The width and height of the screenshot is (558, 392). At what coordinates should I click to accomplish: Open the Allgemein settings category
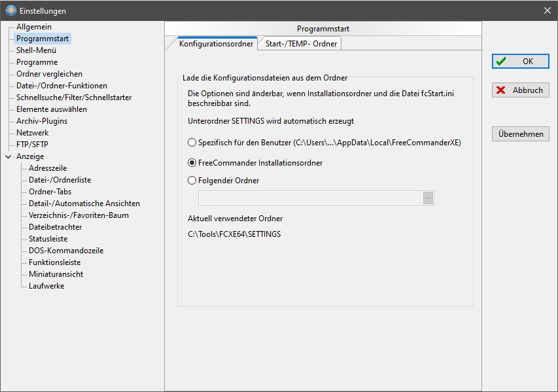[x=34, y=27]
